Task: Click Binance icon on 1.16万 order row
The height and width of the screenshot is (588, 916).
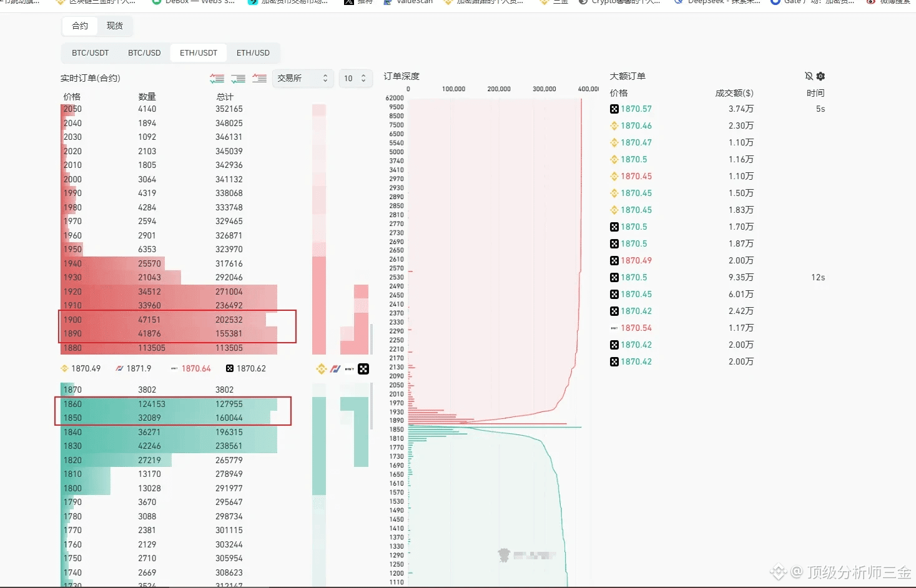Action: pos(614,159)
